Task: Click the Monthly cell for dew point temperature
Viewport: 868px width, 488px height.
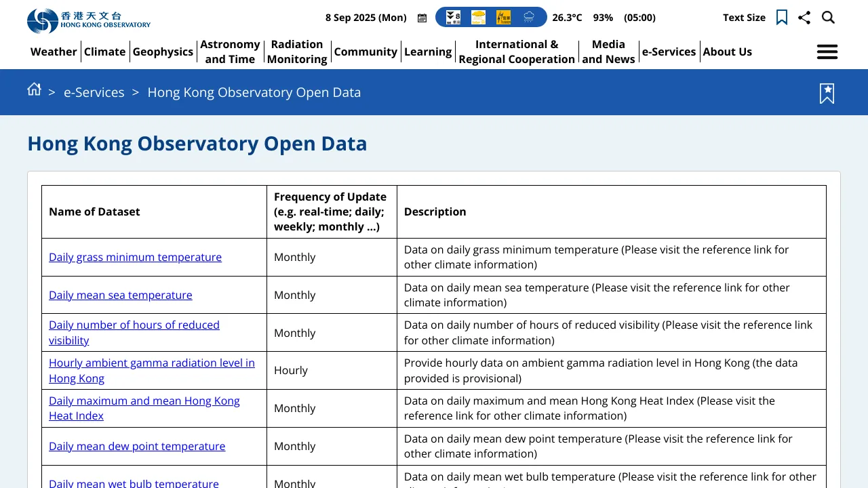Action: point(332,446)
